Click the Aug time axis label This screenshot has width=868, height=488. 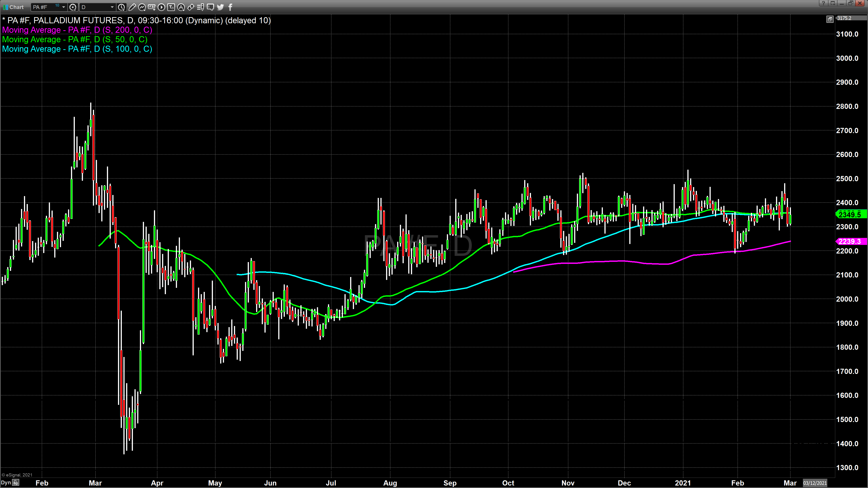[x=390, y=483]
